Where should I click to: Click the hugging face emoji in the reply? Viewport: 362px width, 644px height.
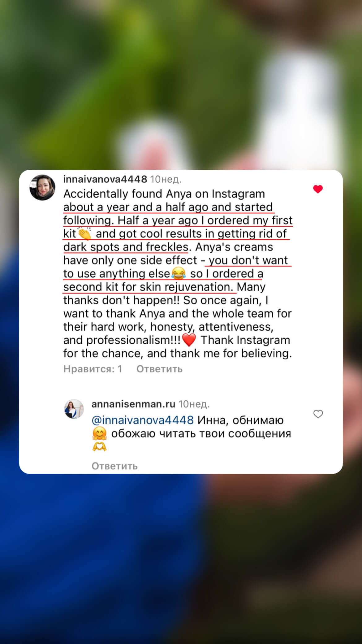point(99,434)
